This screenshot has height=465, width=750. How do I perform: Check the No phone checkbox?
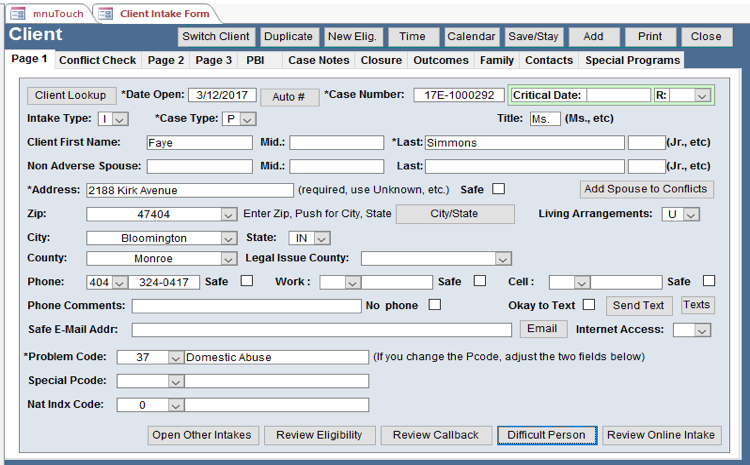434,305
